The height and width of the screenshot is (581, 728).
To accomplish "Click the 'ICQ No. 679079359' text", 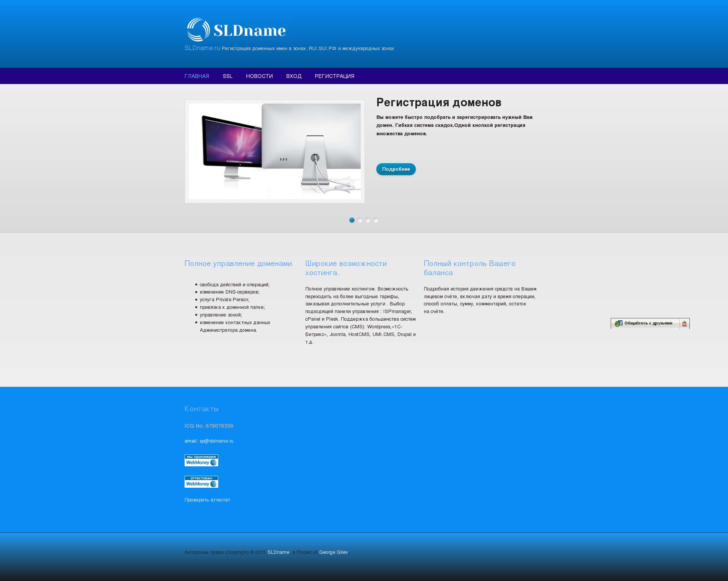I will tap(209, 426).
